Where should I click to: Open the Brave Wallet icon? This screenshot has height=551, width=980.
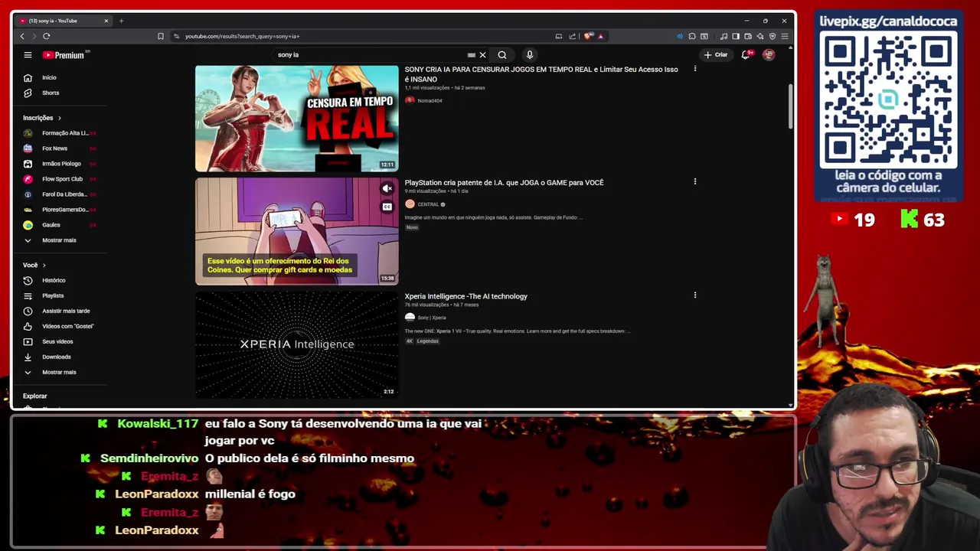pyautogui.click(x=748, y=36)
